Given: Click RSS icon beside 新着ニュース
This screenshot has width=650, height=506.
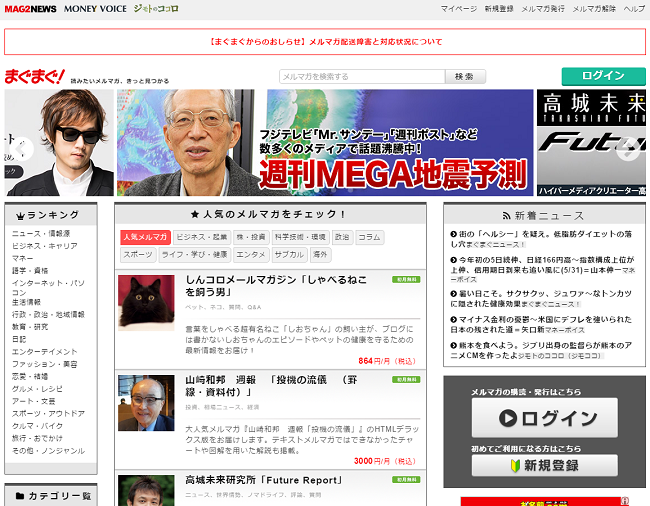Looking at the screenshot, I should (x=507, y=216).
